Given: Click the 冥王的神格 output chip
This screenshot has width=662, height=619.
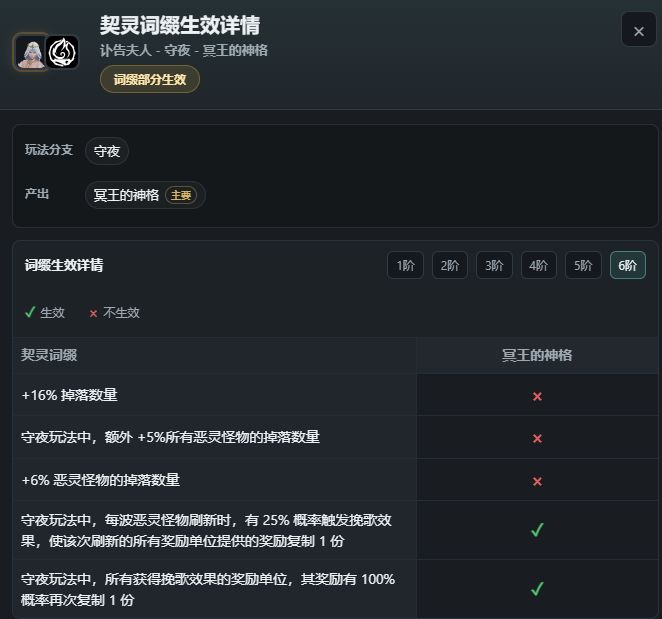Looking at the screenshot, I should pyautogui.click(x=145, y=195).
